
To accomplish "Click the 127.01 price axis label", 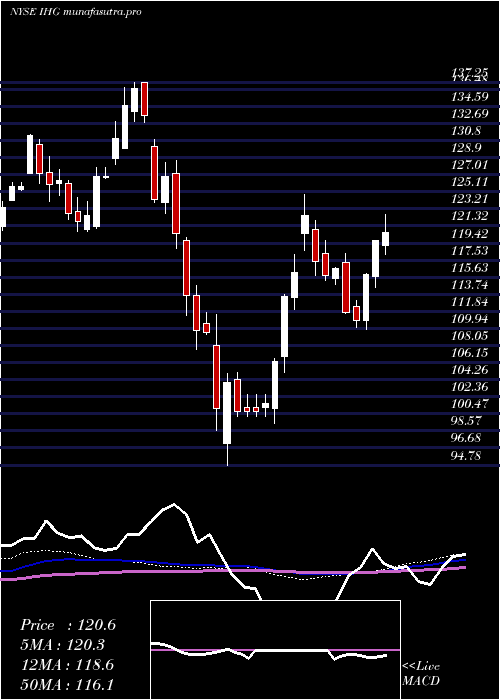I will tap(470, 165).
